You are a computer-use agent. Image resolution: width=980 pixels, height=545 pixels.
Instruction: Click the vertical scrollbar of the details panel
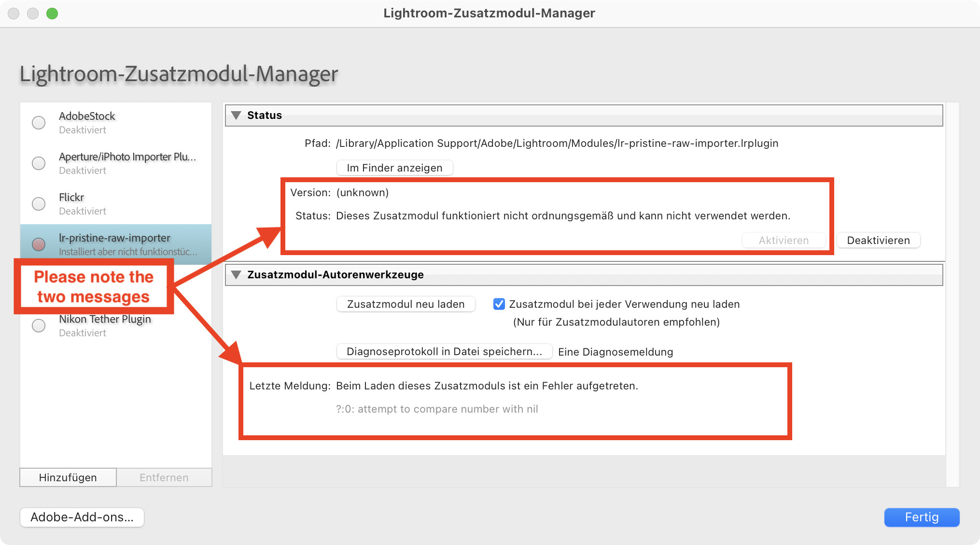point(952,295)
